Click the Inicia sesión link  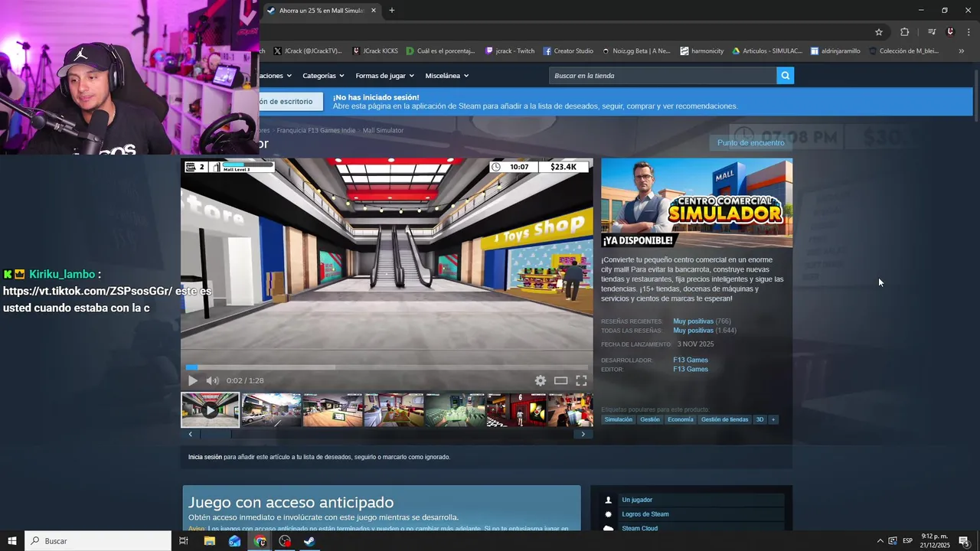coord(205,457)
